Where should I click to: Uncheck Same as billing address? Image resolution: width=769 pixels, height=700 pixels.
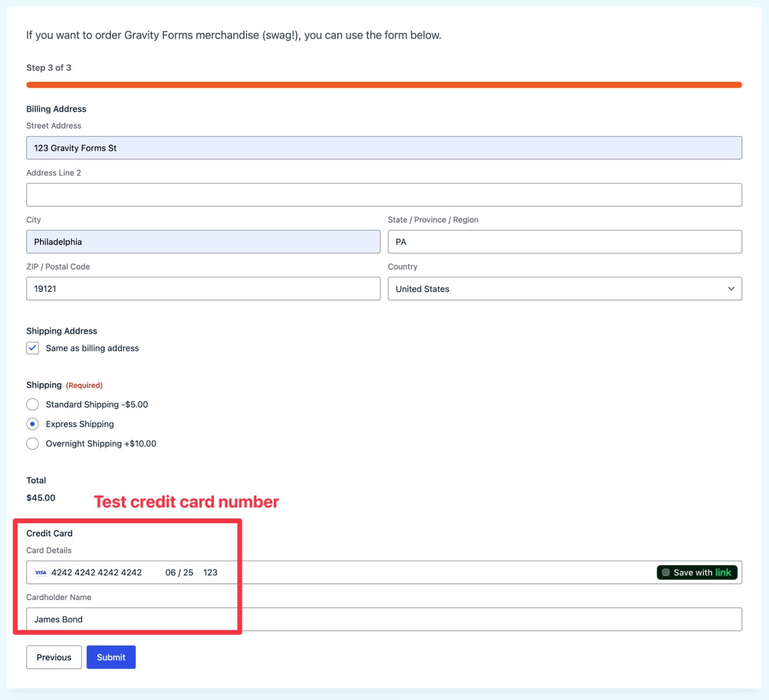pos(32,348)
